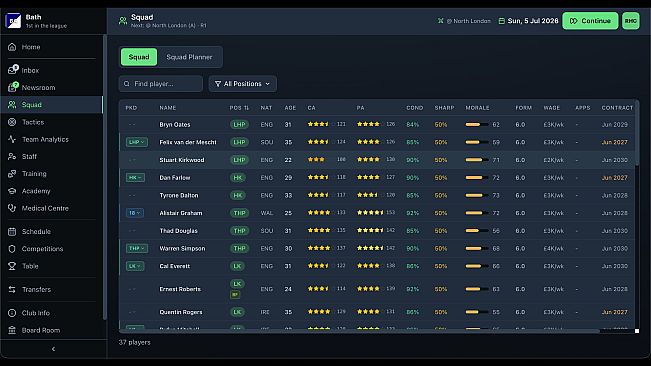The image size is (651, 366).
Task: Open player Stuart Kirkwood
Action: [182, 160]
